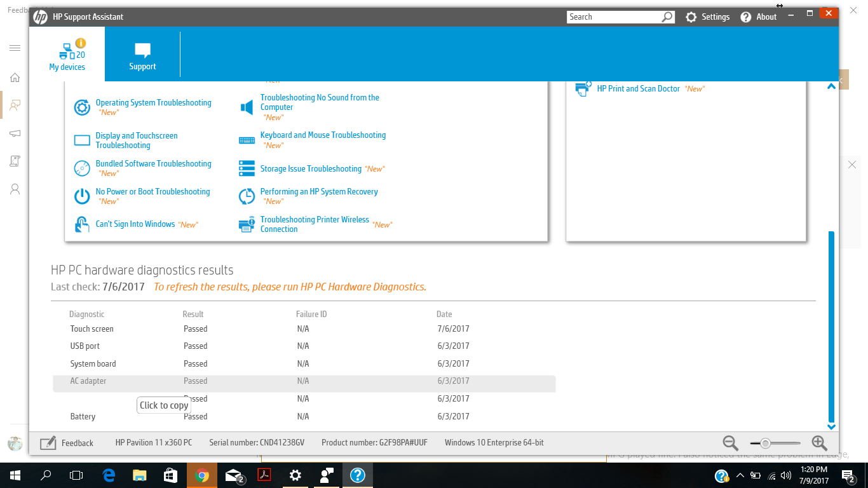The height and width of the screenshot is (488, 868).
Task: Open No Power or Boot Troubleshooting power icon
Action: coord(81,196)
